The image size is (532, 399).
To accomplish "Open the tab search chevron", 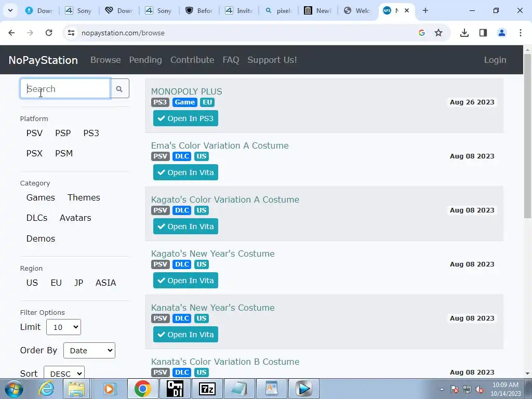I will 10,10.
